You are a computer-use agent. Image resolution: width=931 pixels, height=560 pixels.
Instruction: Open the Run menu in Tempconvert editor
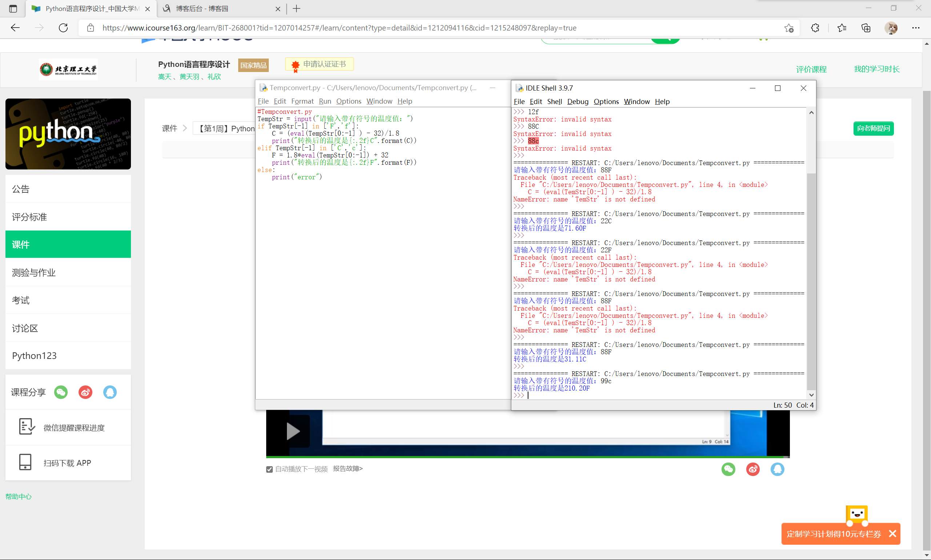(324, 101)
